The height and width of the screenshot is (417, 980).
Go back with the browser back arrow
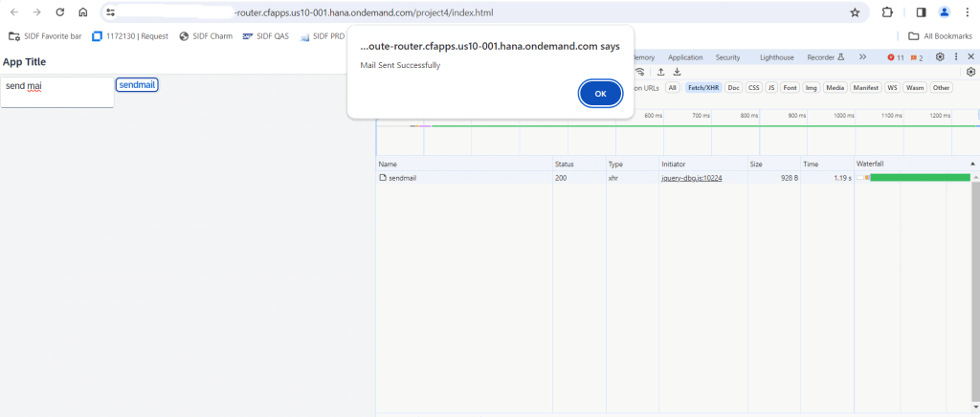pyautogui.click(x=15, y=12)
